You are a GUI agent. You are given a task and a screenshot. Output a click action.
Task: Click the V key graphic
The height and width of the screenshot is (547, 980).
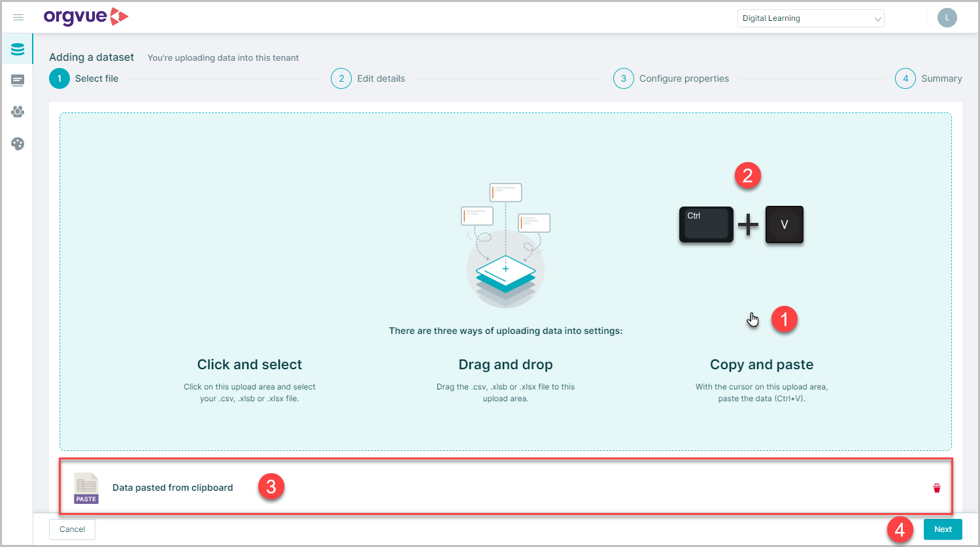pos(784,224)
